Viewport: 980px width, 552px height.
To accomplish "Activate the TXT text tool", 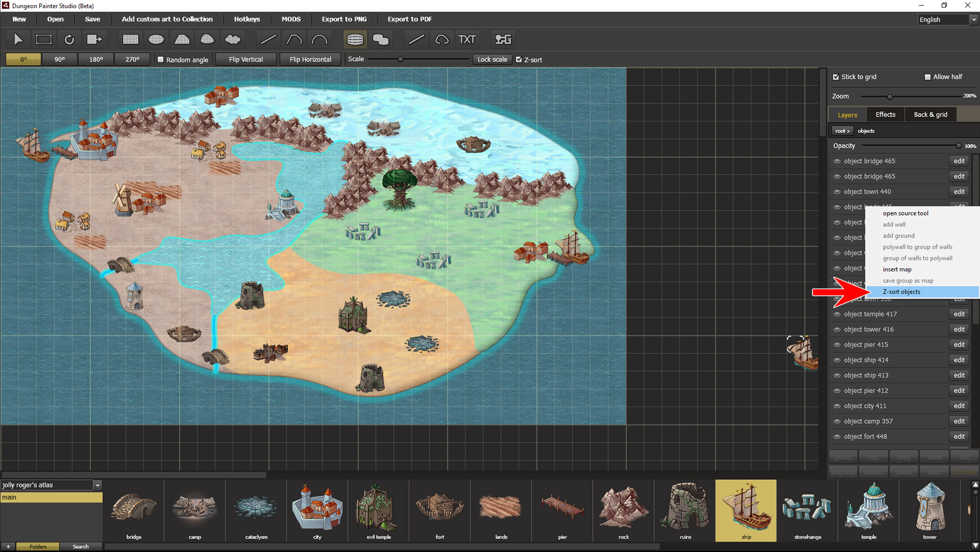I will tap(466, 39).
